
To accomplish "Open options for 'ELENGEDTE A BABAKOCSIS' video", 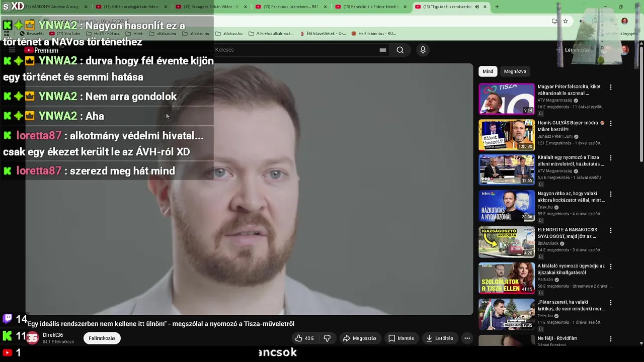I will click(x=611, y=230).
